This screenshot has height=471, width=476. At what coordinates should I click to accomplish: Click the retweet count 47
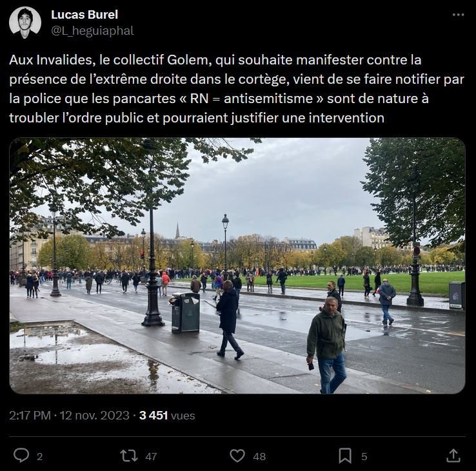tap(151, 456)
